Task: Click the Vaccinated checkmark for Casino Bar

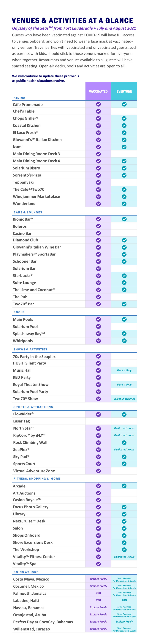Action: [98, 233]
